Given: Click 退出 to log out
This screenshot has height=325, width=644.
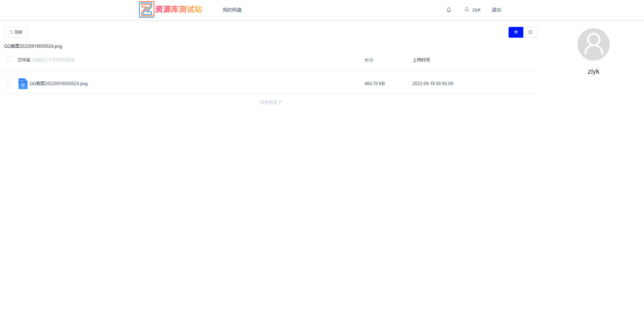Looking at the screenshot, I should pyautogui.click(x=496, y=10).
